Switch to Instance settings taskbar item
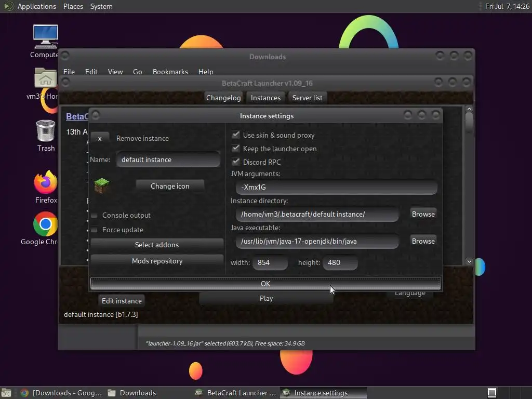The width and height of the screenshot is (532, 399). 323,393
